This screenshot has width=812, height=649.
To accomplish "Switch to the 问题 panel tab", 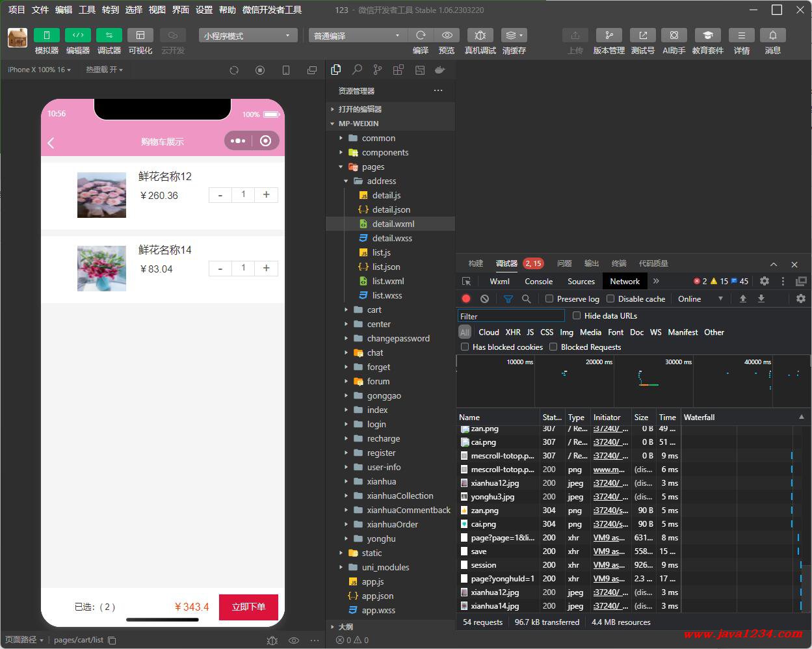I will (564, 263).
